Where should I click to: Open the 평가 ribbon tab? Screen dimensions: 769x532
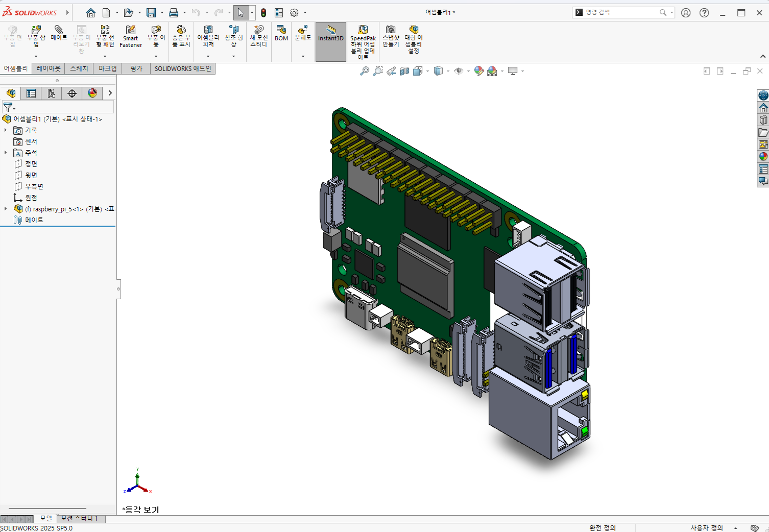click(136, 68)
